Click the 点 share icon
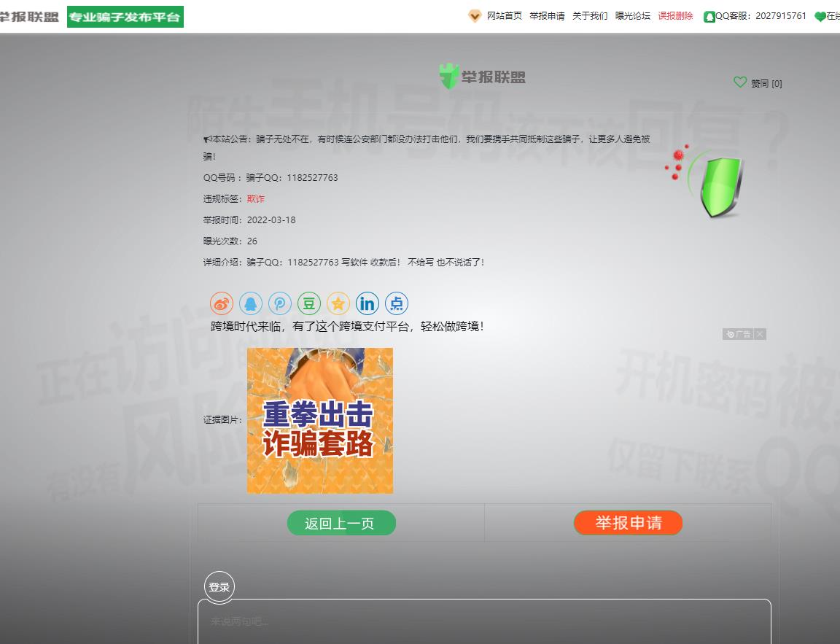This screenshot has width=840, height=644. [397, 303]
